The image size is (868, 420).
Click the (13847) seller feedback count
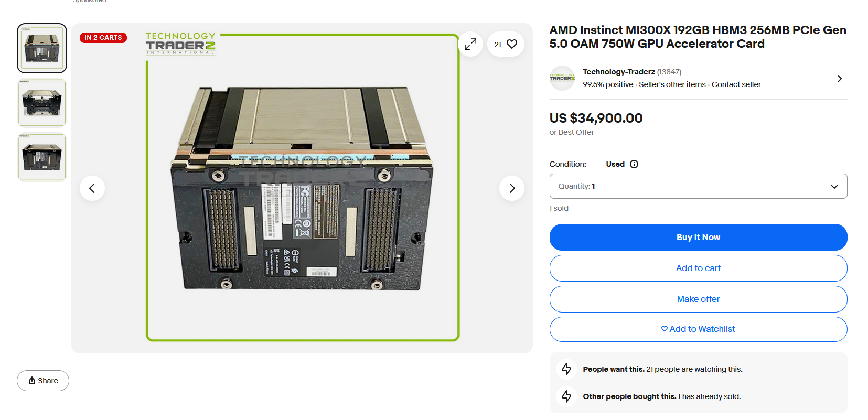pos(669,72)
